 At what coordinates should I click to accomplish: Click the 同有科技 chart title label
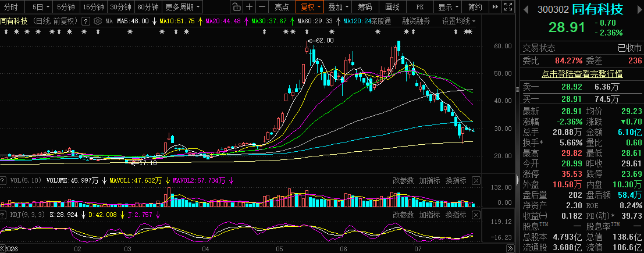tap(15, 22)
